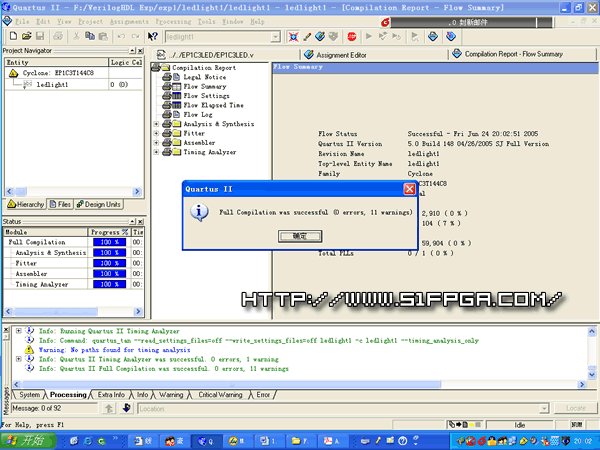
Task: Open the Location dropdown arrow
Action: point(544,409)
